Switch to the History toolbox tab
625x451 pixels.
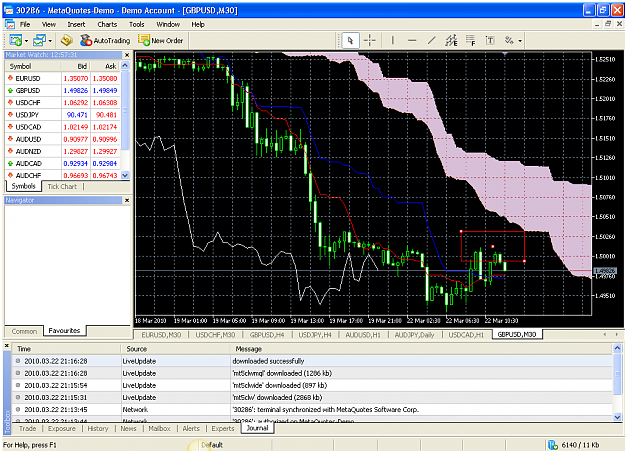(x=98, y=429)
